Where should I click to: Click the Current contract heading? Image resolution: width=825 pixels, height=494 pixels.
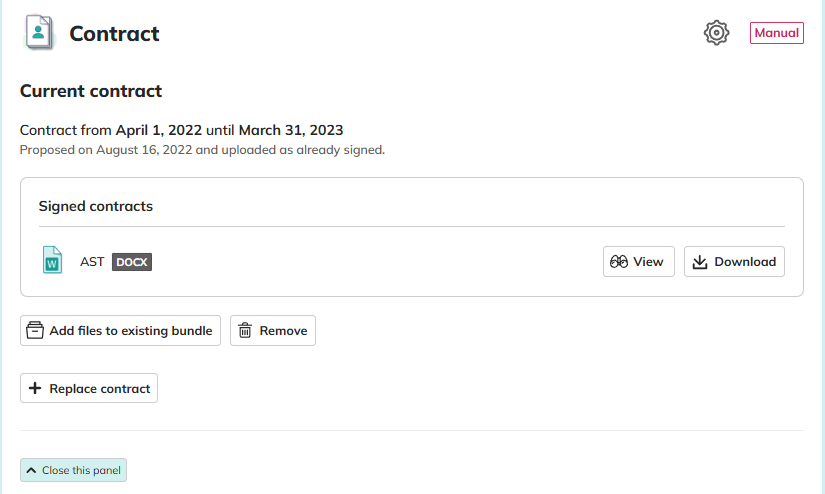91,91
